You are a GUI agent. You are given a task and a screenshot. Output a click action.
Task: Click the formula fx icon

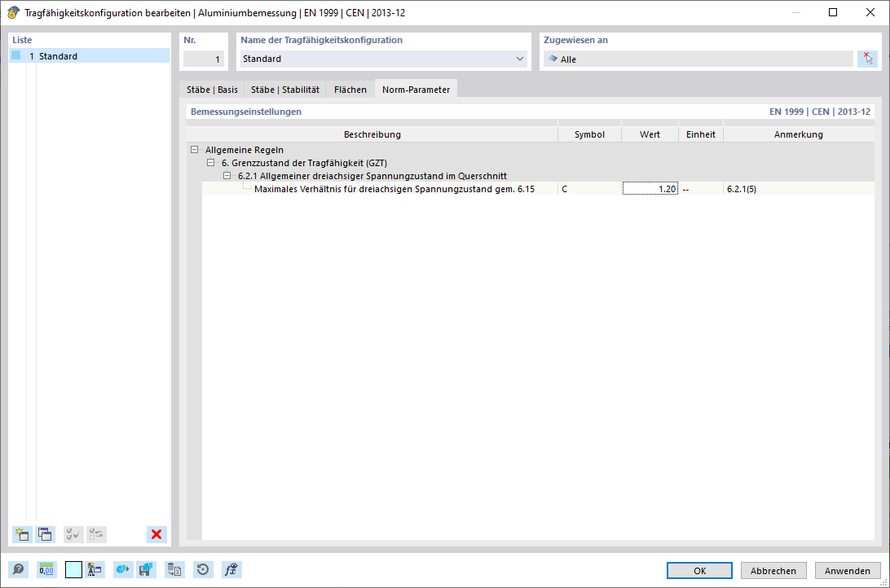[x=231, y=569]
